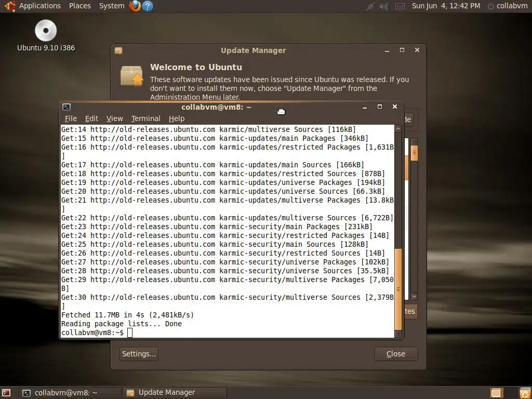
Task: Minimize the Update Manager window
Action: [387, 50]
